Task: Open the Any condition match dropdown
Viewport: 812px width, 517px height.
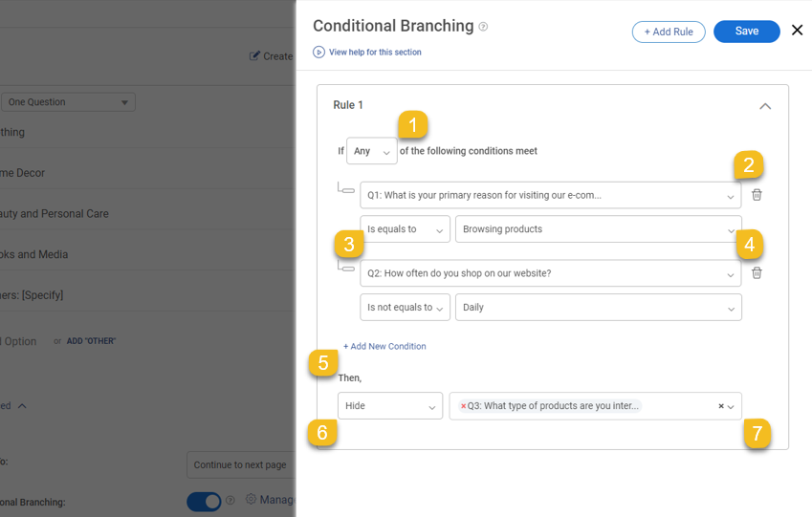Action: tap(371, 151)
